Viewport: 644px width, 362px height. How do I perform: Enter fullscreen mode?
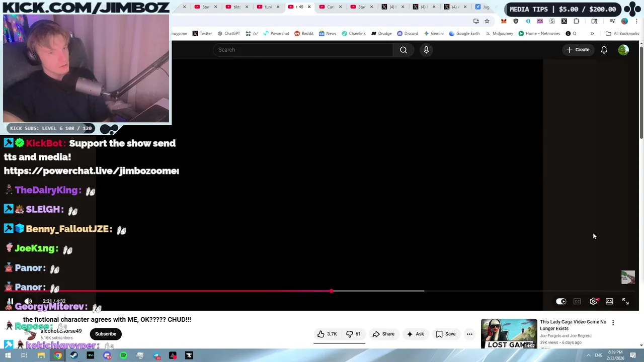pos(625,301)
